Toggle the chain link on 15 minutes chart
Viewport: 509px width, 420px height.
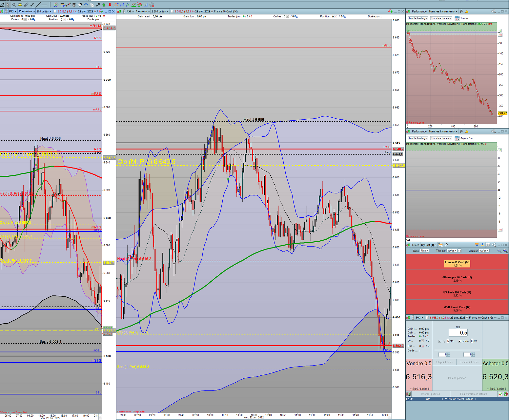click(6, 11)
